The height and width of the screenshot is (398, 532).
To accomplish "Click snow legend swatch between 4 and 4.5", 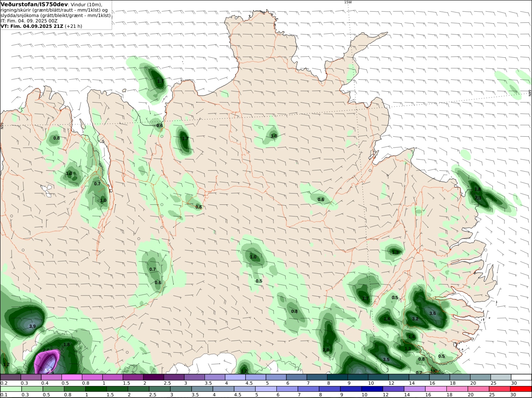I will point(235,377).
